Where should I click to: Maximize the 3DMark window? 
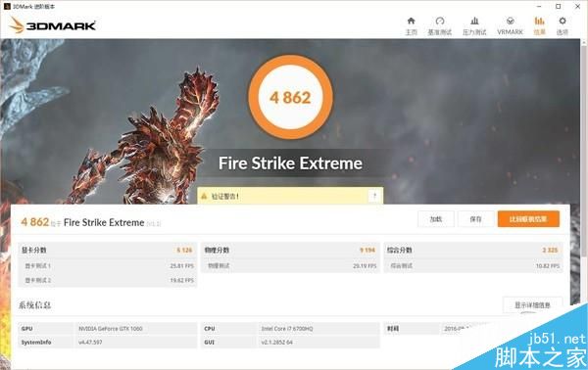(559, 7)
